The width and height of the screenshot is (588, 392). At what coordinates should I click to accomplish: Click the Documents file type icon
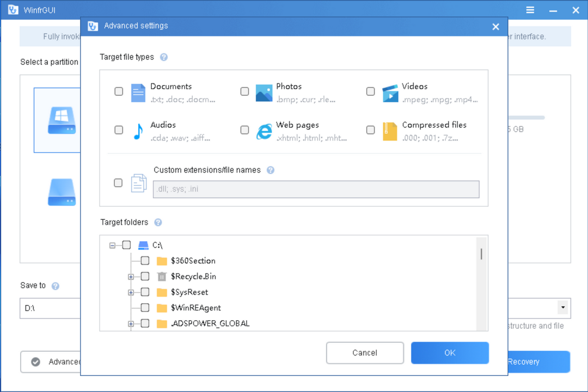[x=138, y=93]
